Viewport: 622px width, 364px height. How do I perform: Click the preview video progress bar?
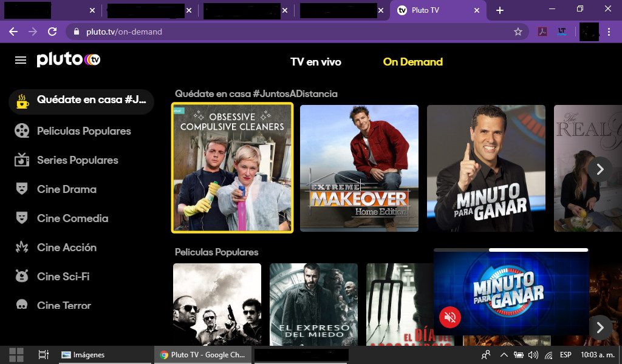(510, 249)
